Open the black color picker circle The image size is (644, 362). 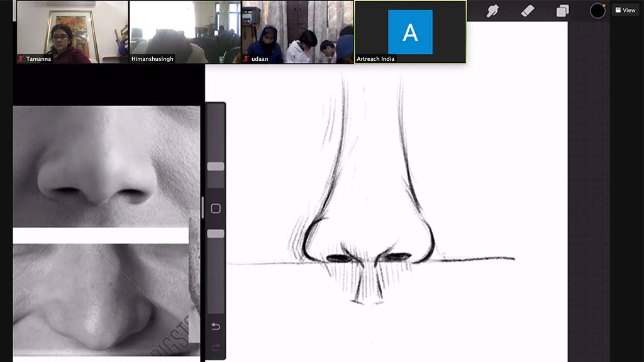point(597,11)
